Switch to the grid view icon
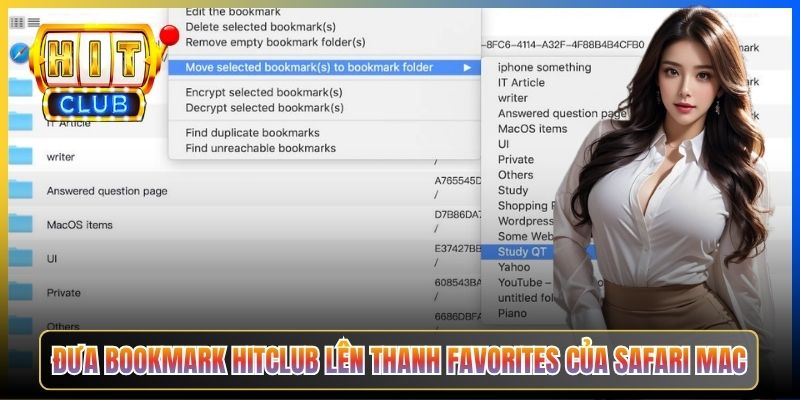 point(17,22)
